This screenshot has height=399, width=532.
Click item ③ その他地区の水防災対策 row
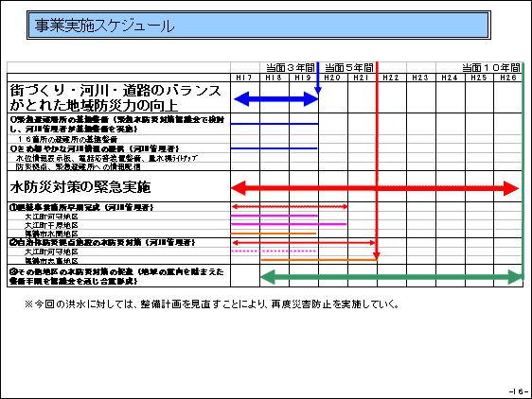point(116,276)
